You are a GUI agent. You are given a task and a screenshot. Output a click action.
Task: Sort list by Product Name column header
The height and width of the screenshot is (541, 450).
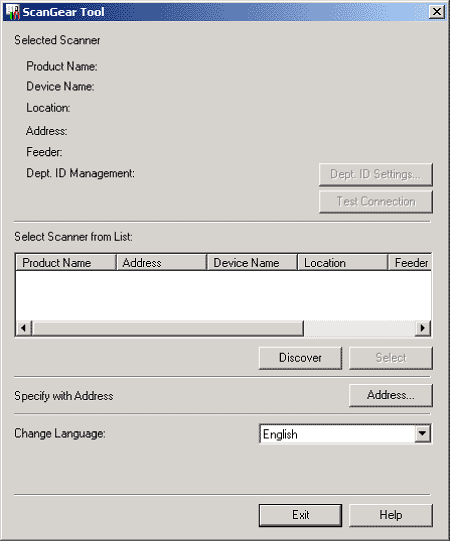click(x=66, y=263)
